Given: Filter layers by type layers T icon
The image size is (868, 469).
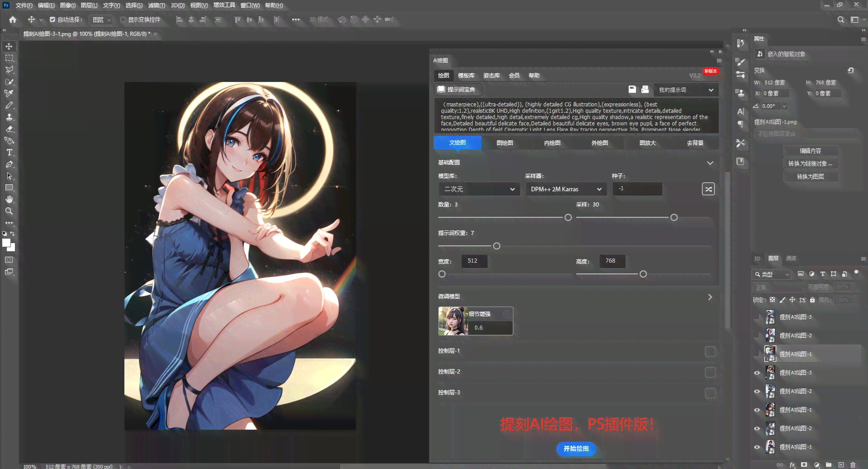Looking at the screenshot, I should pos(822,274).
